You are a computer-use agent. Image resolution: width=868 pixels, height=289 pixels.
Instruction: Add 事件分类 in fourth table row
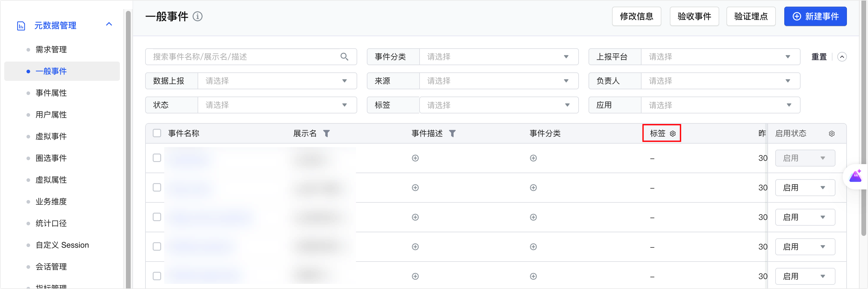point(533,247)
